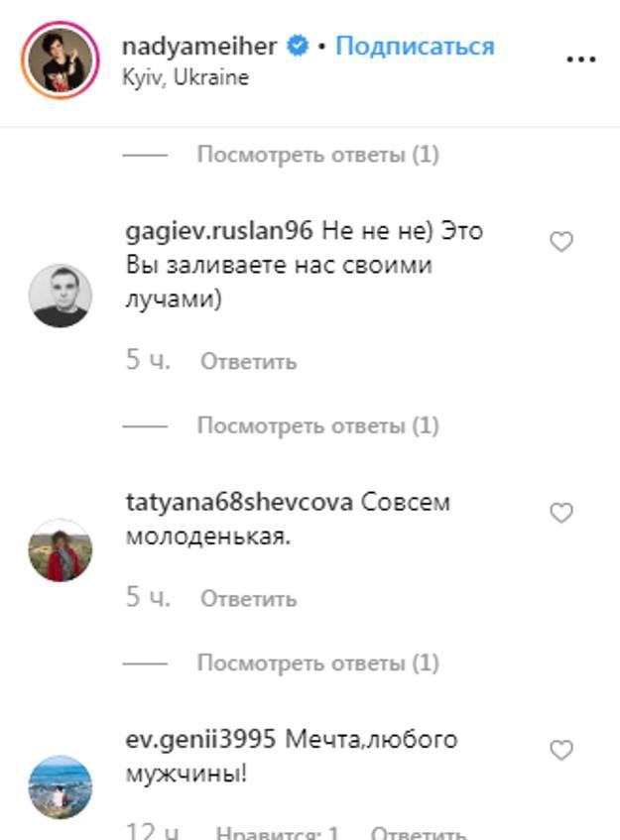Open the Kyiv, Ukraine location link
The image size is (620, 840).
click(x=186, y=77)
